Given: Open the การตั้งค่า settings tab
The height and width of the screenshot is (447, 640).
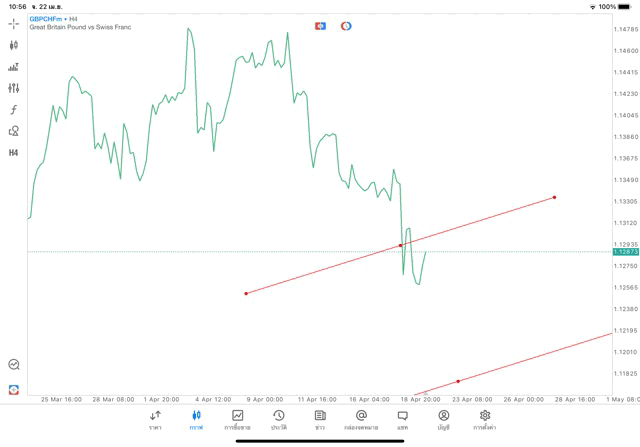Looking at the screenshot, I should tap(485, 419).
